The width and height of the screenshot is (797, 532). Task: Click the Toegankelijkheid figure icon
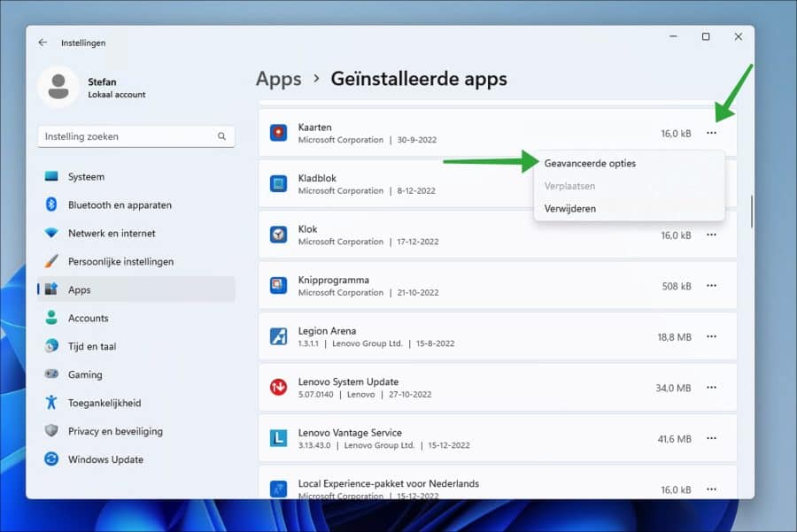pyautogui.click(x=51, y=403)
